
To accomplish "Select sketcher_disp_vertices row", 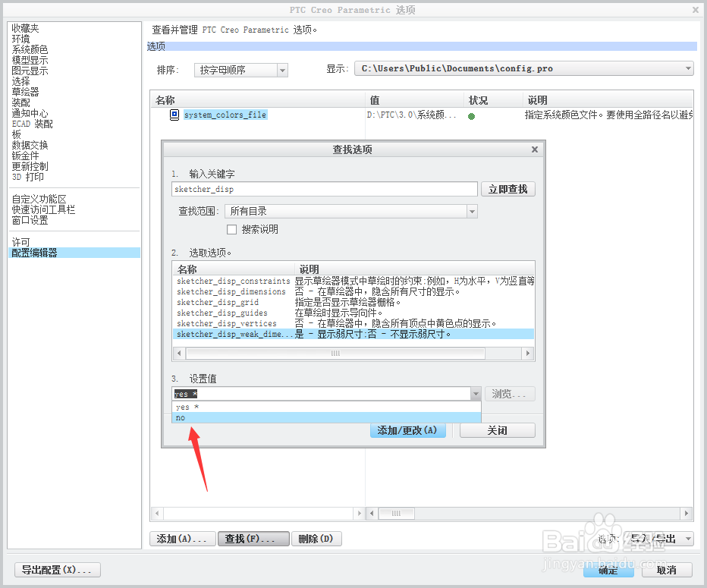I will point(353,324).
